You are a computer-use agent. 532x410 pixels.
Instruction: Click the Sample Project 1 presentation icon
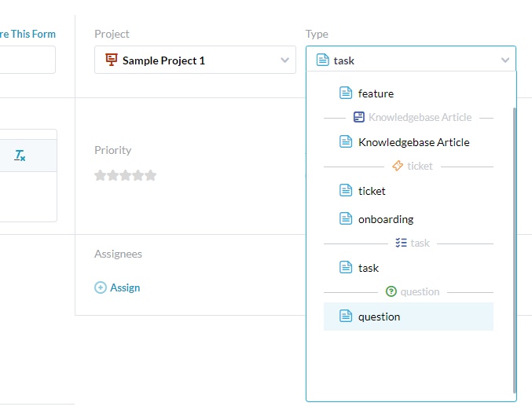pos(111,60)
